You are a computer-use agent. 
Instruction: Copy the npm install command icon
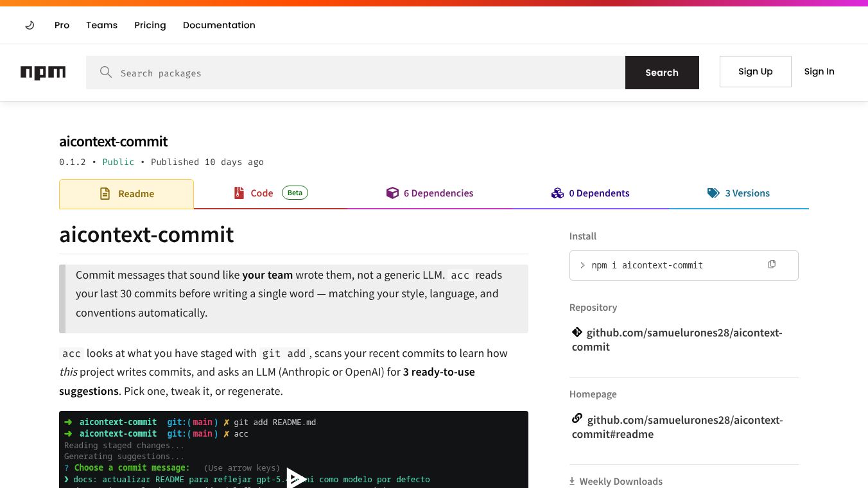point(772,265)
